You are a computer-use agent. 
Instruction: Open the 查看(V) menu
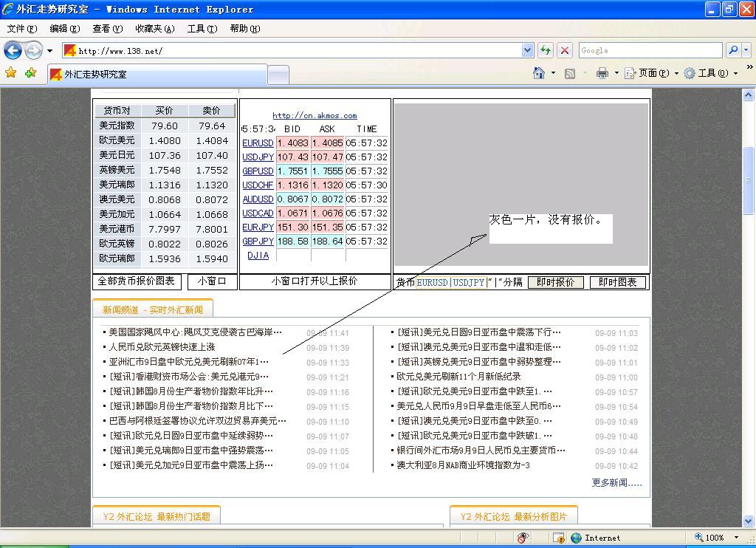click(108, 29)
